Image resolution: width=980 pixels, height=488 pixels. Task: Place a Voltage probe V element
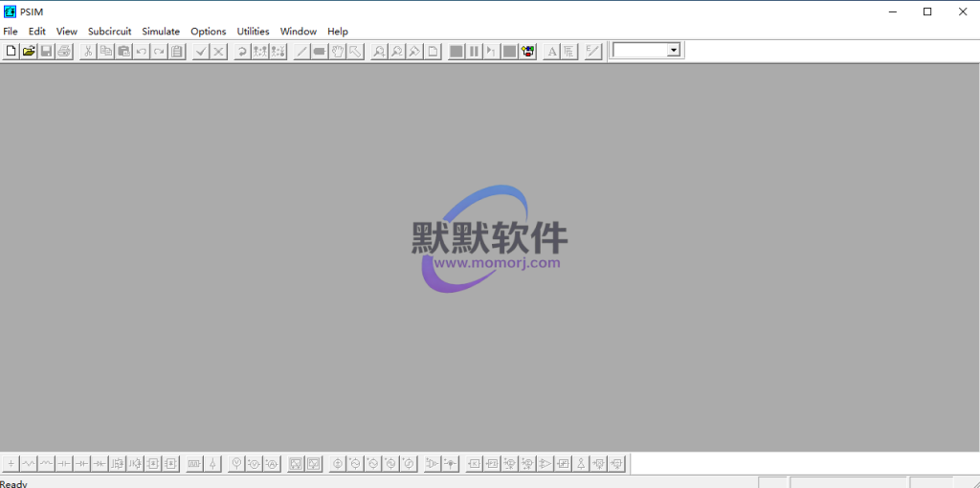pos(236,464)
